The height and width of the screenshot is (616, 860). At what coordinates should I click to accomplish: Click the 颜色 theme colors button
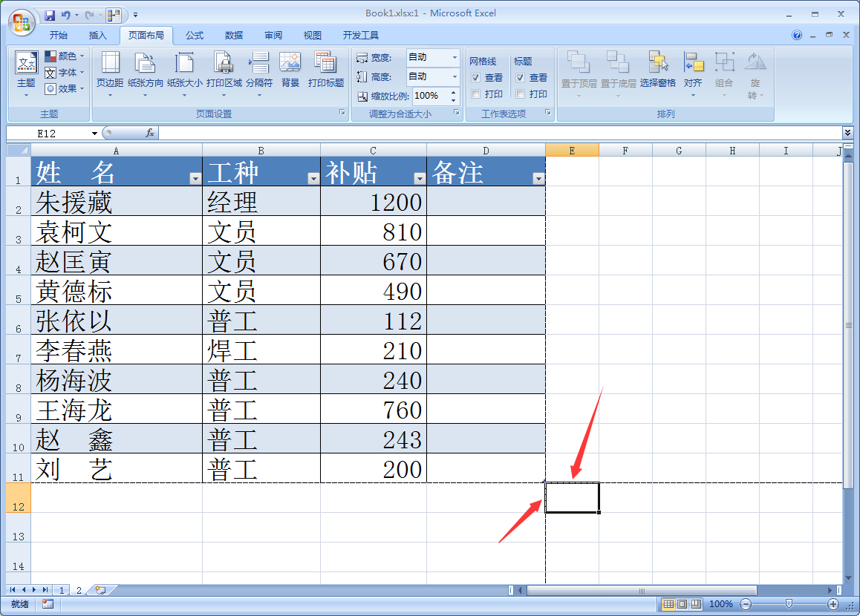(64, 56)
